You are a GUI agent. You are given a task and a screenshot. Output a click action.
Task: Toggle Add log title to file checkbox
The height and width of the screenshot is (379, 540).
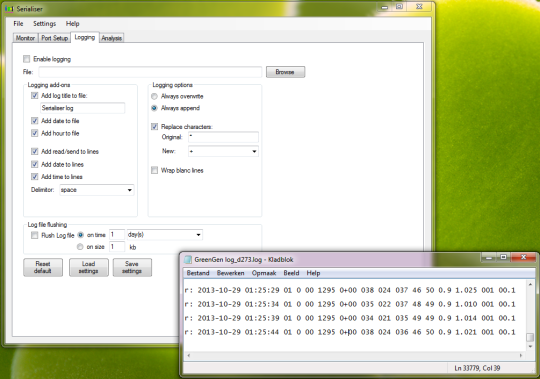(x=34, y=95)
